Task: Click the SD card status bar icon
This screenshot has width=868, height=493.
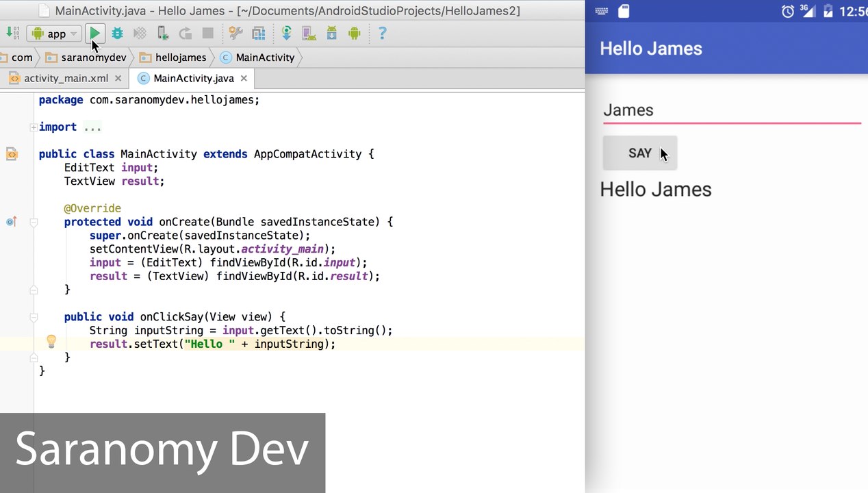Action: tap(623, 11)
